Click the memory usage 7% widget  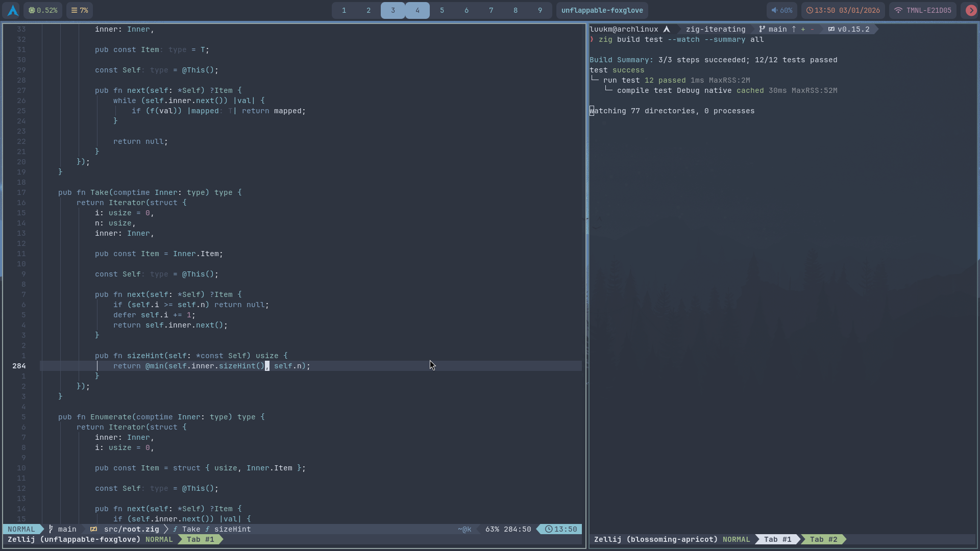click(80, 10)
